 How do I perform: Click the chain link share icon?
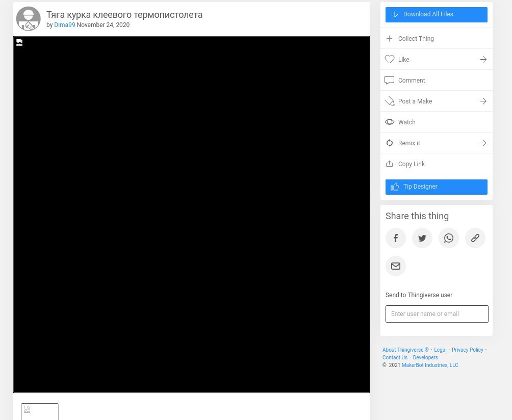475,238
